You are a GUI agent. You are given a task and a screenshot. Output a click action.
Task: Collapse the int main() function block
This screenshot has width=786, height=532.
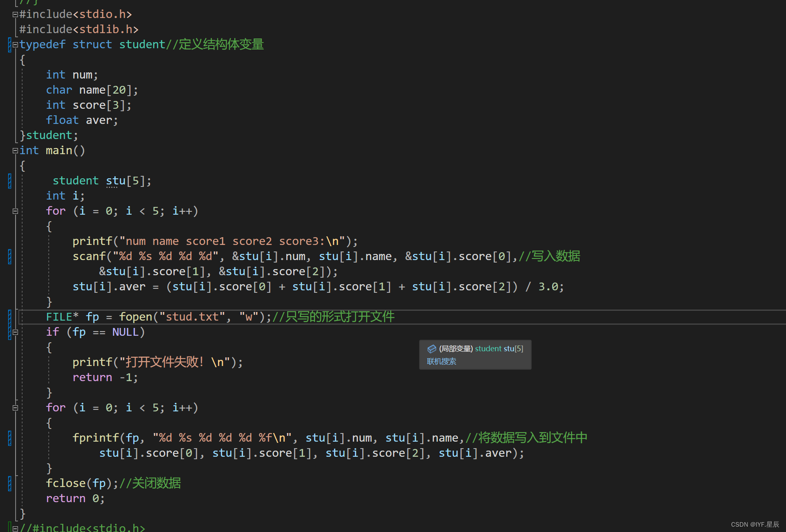[x=15, y=151]
